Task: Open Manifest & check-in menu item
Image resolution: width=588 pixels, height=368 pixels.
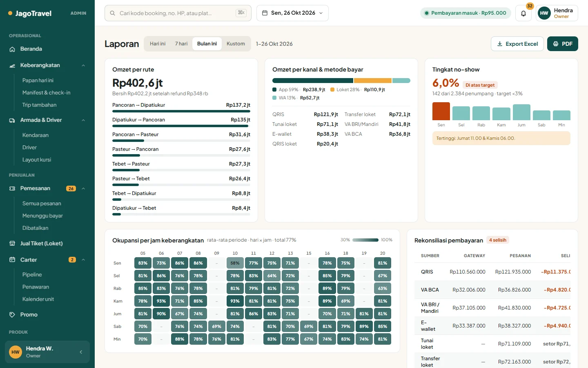Action: point(46,93)
